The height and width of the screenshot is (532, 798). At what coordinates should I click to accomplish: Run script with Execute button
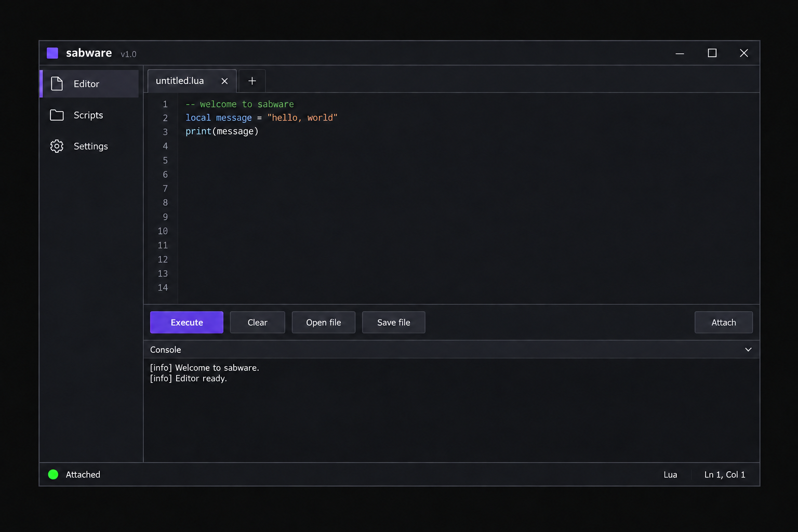click(x=187, y=322)
